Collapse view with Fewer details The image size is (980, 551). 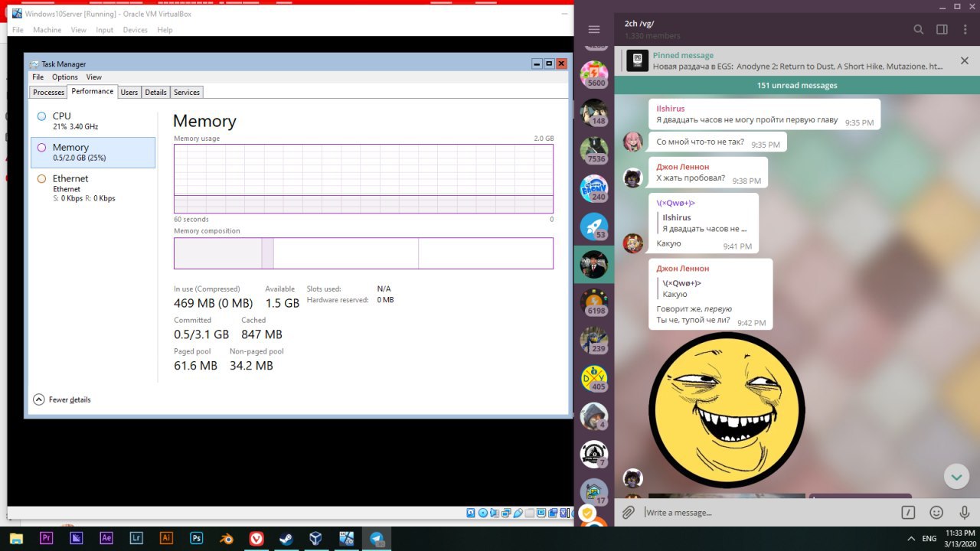click(62, 399)
